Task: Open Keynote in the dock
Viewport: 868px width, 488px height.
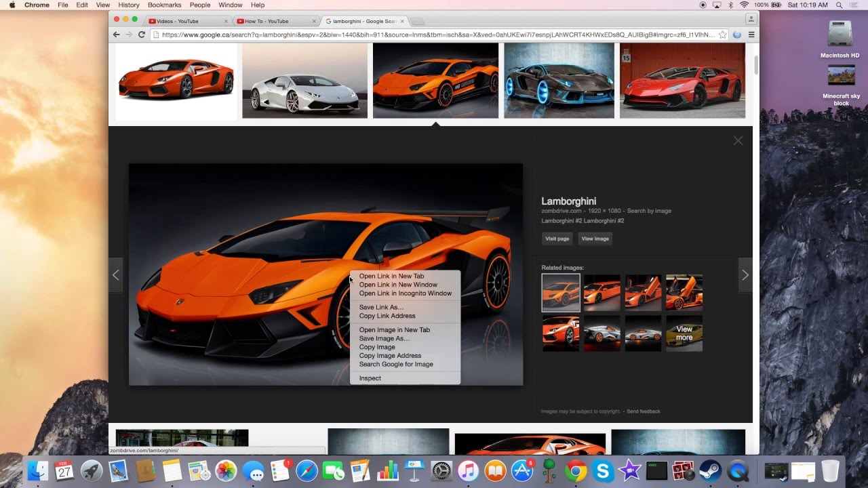Action: click(x=414, y=470)
